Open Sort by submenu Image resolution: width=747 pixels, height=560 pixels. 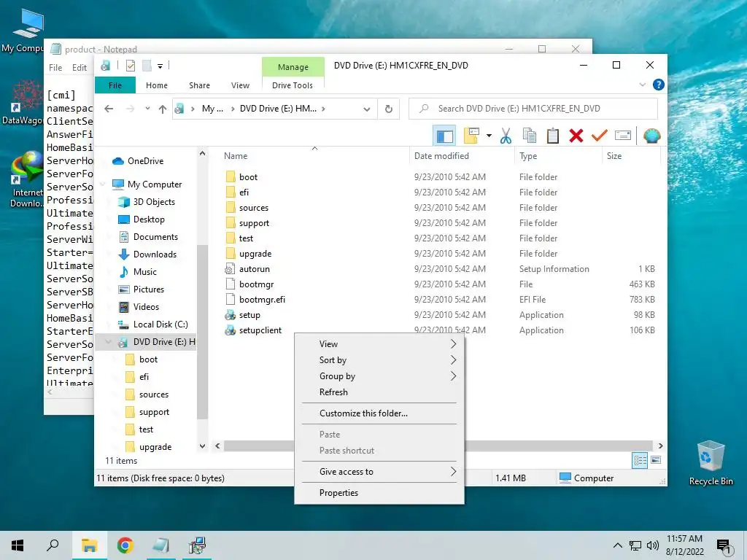coord(379,360)
